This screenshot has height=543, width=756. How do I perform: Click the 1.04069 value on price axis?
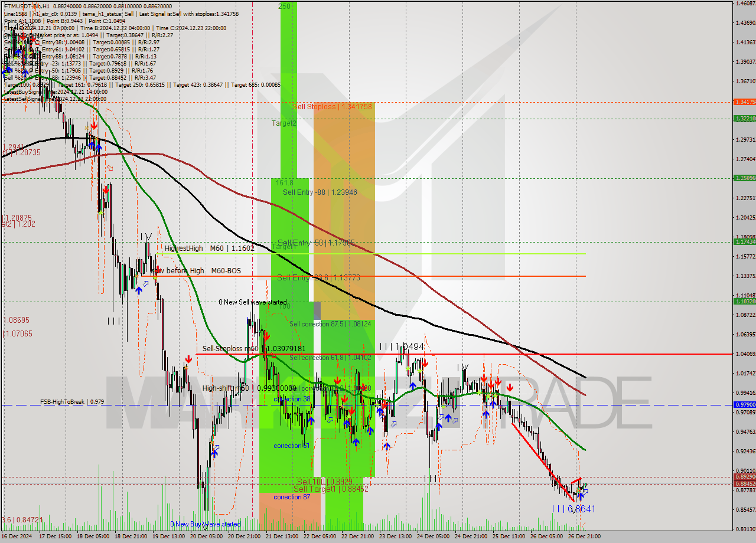point(745,354)
